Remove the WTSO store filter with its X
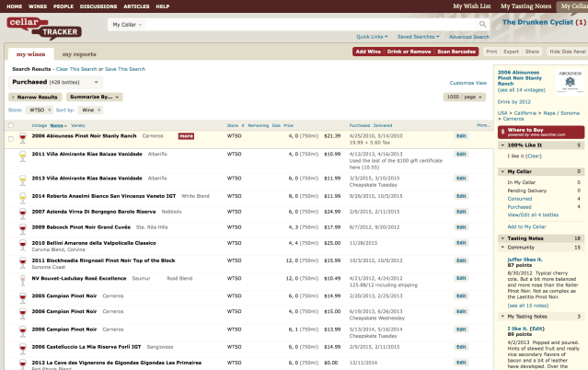The image size is (588, 370). tap(50, 109)
